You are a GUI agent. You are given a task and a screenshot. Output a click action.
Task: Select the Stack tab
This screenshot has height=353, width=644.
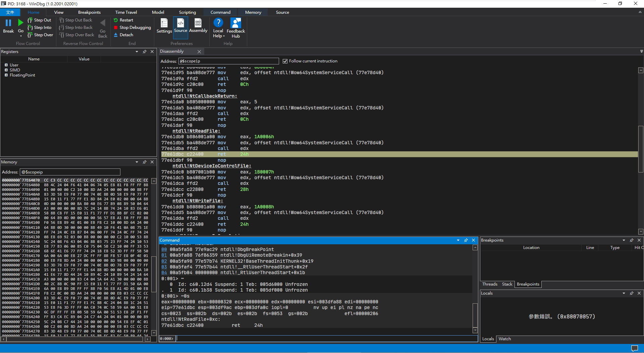(507, 284)
